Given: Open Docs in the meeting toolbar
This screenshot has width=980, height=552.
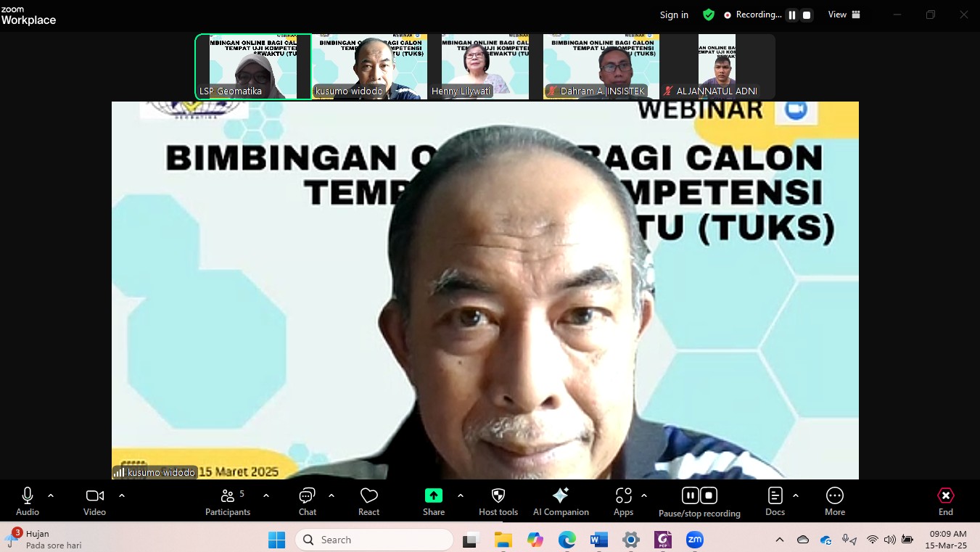Looking at the screenshot, I should 775,501.
